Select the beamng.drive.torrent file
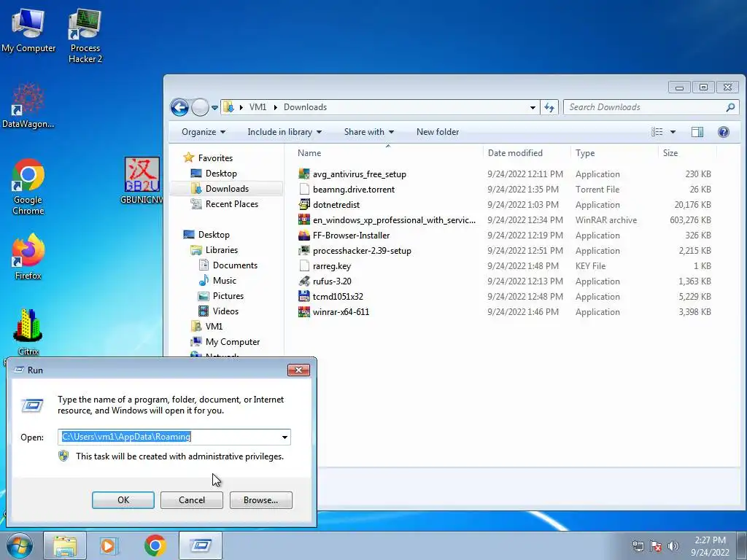747x560 pixels. tap(354, 190)
